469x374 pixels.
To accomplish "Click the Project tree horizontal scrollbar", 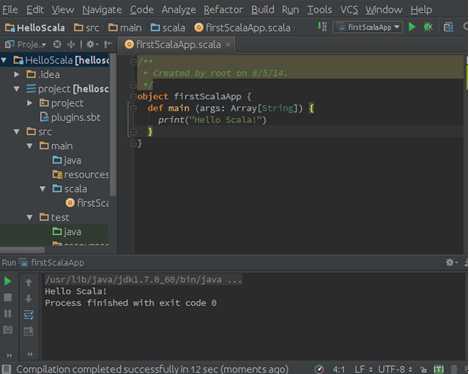I will click(x=22, y=250).
